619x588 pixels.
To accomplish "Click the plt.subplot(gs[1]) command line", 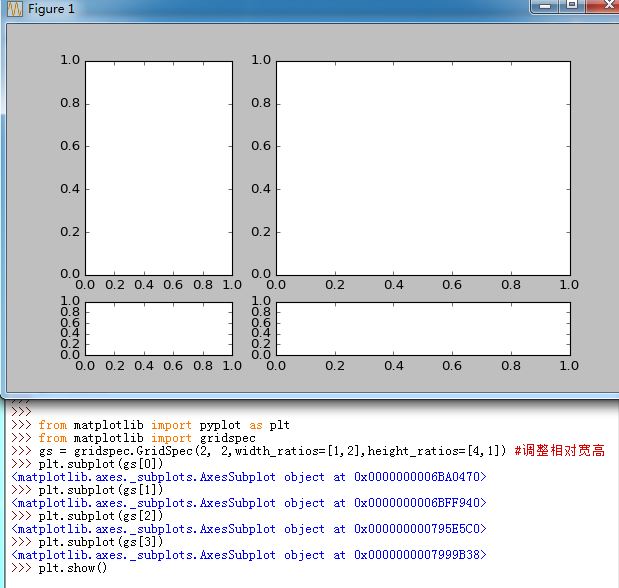I will [x=87, y=490].
